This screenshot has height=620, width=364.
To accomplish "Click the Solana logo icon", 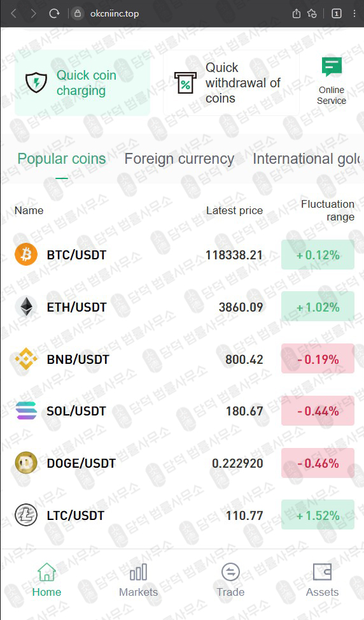I will pos(26,411).
